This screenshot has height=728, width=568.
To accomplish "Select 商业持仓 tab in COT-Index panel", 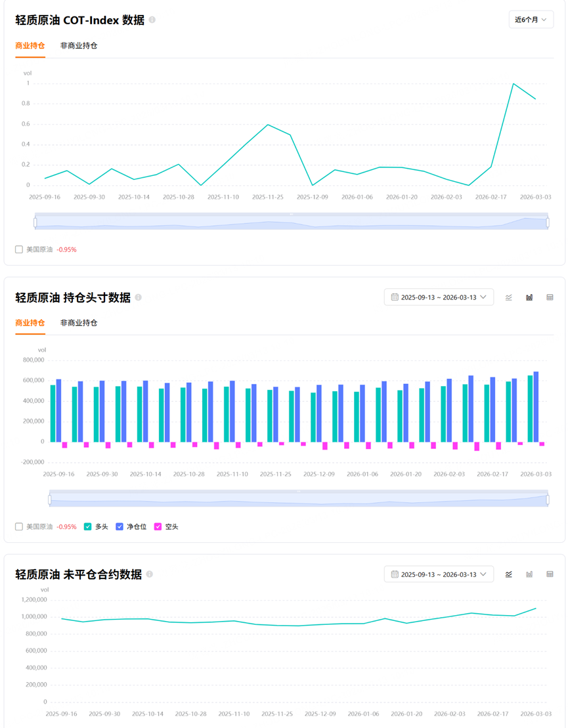I will (30, 45).
